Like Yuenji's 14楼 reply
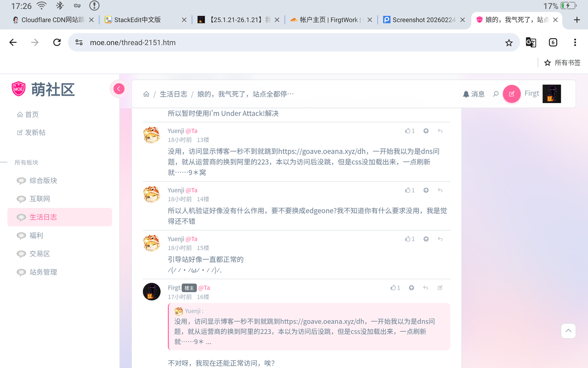The width and height of the screenshot is (588, 368). (x=410, y=190)
